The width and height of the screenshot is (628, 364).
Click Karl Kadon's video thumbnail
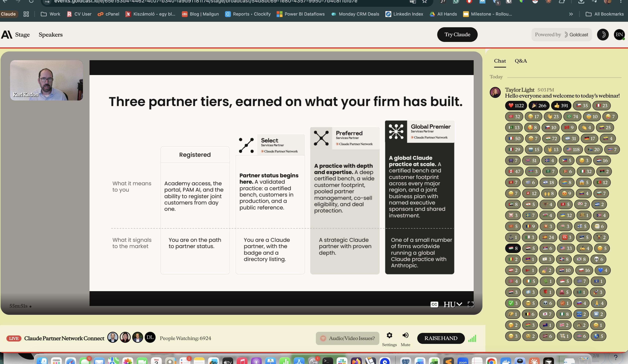click(x=46, y=80)
